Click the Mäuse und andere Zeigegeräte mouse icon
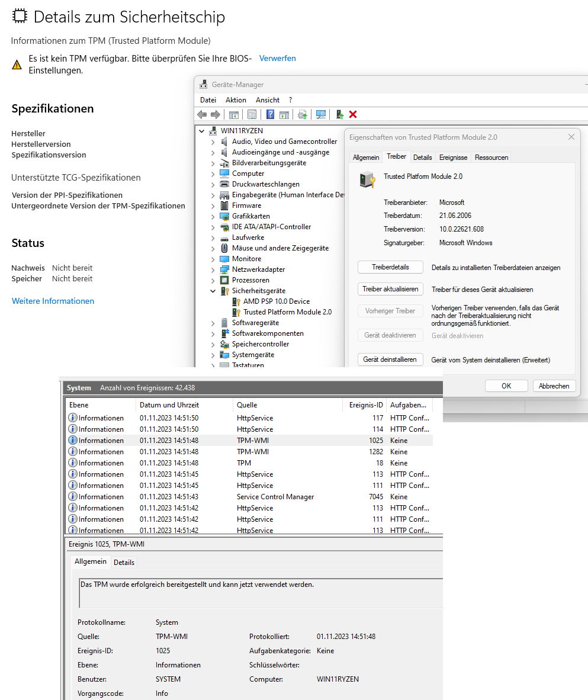 (224, 248)
